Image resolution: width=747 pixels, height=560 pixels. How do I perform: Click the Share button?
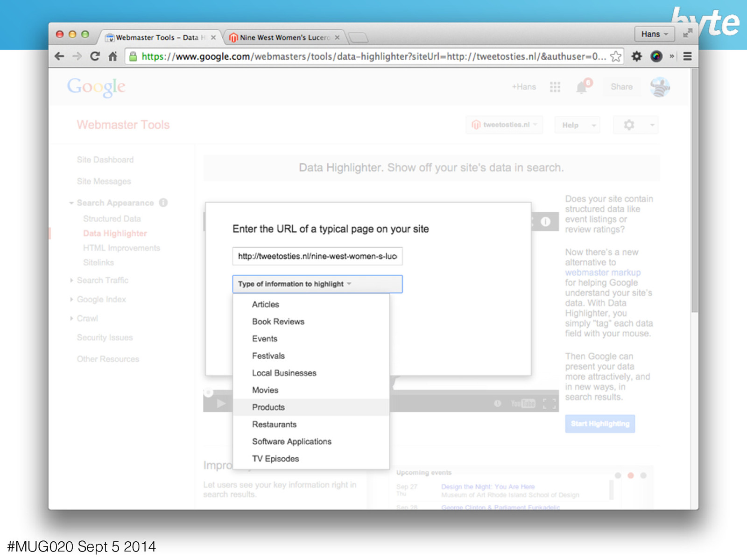coord(621,87)
